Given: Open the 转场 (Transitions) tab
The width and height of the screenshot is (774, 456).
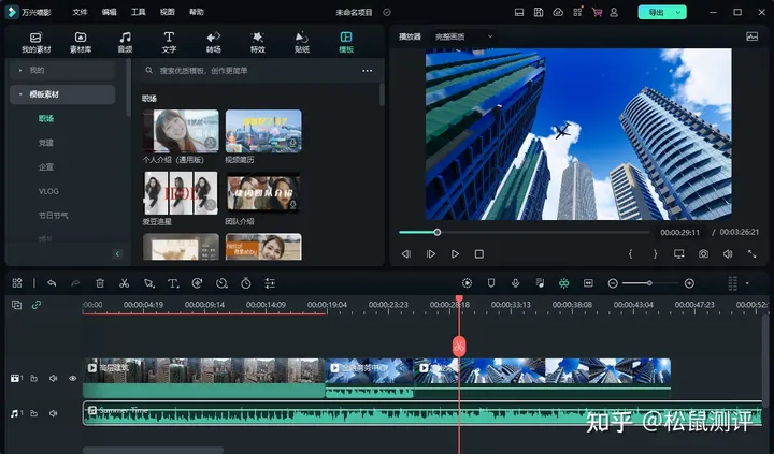Looking at the screenshot, I should pyautogui.click(x=213, y=42).
